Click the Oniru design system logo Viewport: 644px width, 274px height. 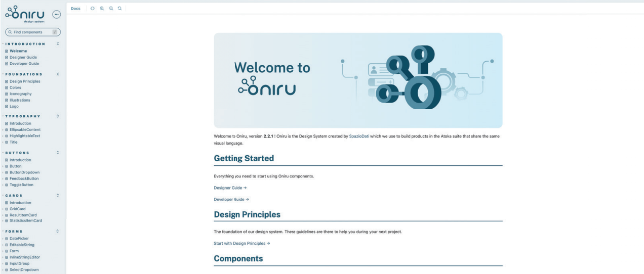(25, 14)
